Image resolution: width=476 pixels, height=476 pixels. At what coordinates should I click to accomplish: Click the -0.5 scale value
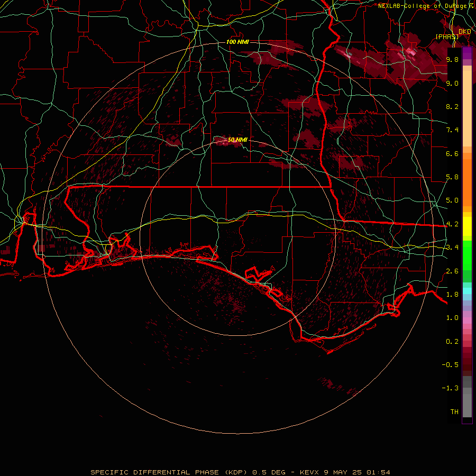(x=450, y=365)
